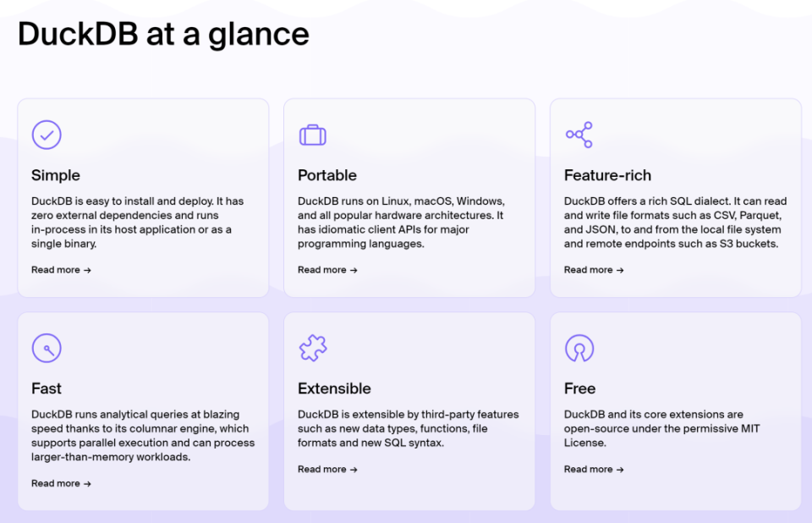Click the puzzle piece icon above Extensible
812x523 pixels.
pos(313,348)
